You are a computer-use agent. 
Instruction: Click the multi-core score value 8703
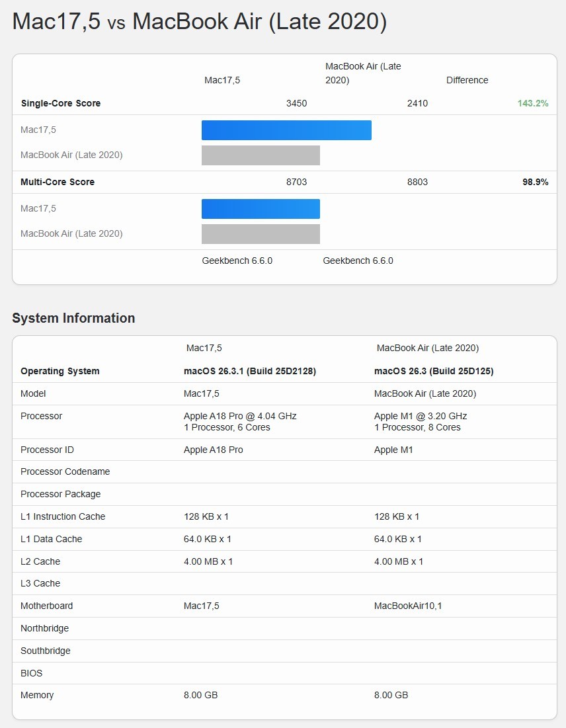click(x=298, y=182)
